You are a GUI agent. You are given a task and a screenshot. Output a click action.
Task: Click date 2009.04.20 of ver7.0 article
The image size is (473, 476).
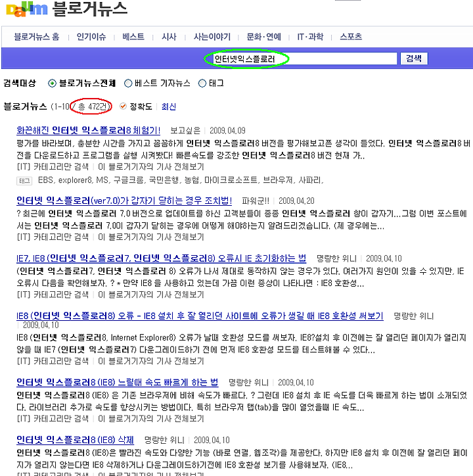296,201
